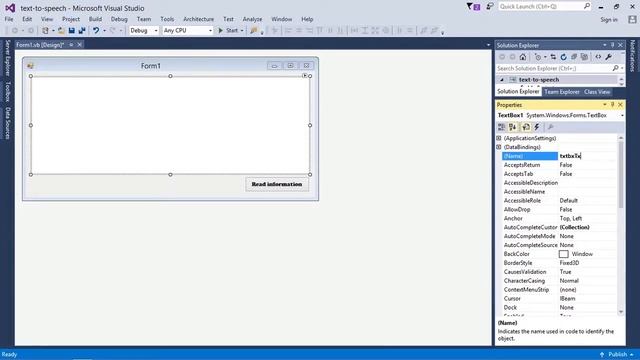This screenshot has width=640, height=360.
Task: Open the Toolbox side tab
Action: tap(7, 91)
